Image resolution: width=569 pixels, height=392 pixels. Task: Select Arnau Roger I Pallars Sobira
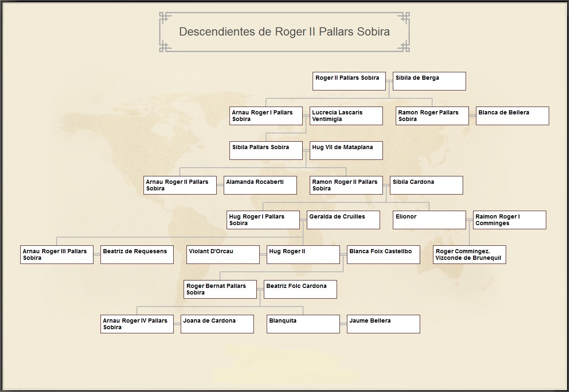coord(265,116)
